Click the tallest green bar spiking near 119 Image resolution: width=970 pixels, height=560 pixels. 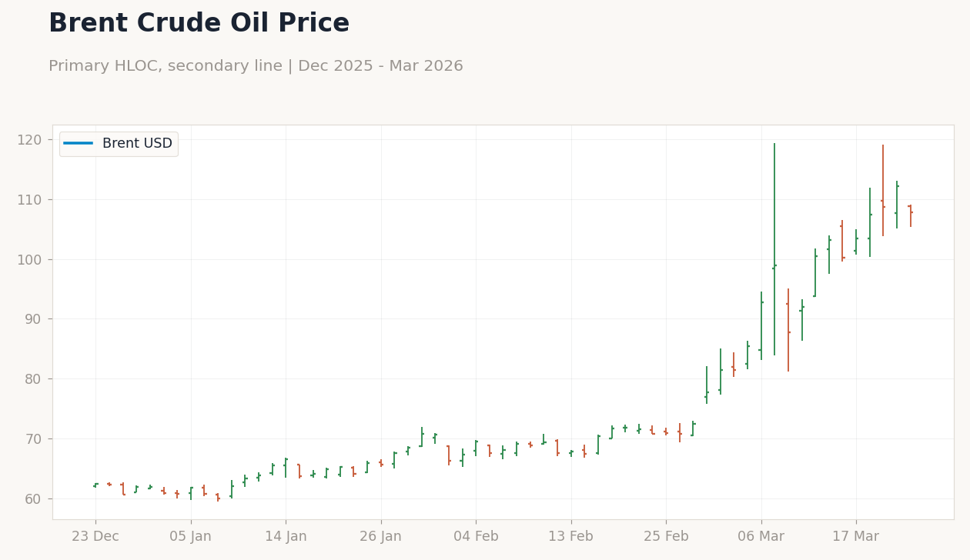tap(774, 249)
